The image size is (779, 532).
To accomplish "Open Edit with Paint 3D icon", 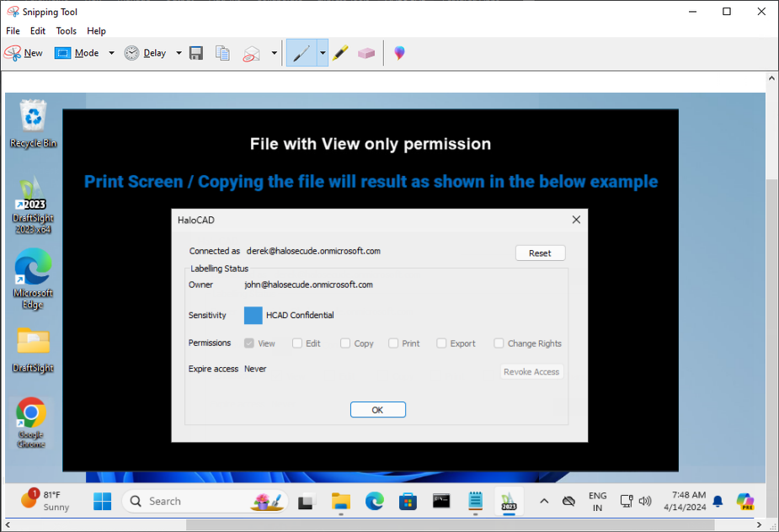I will click(x=399, y=53).
